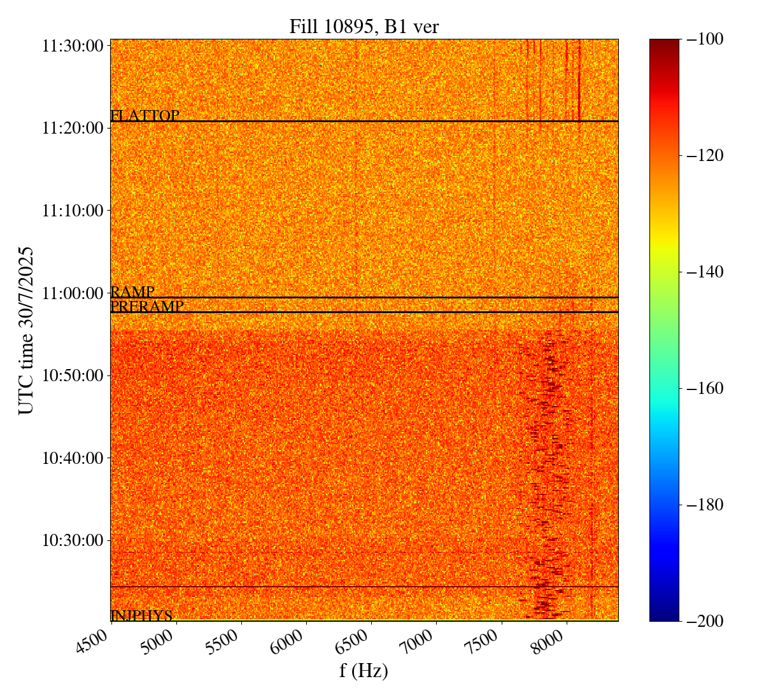This screenshot has height=700, width=764.
Task: Click the plot title "Fill 10895, B1 ver"
Action: [x=364, y=27]
